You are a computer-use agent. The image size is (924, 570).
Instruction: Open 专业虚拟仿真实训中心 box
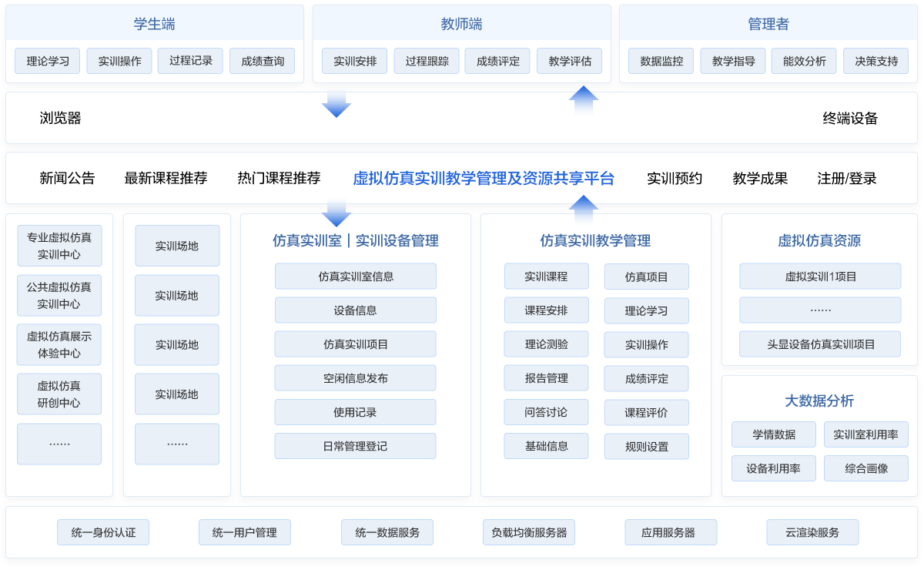point(59,246)
